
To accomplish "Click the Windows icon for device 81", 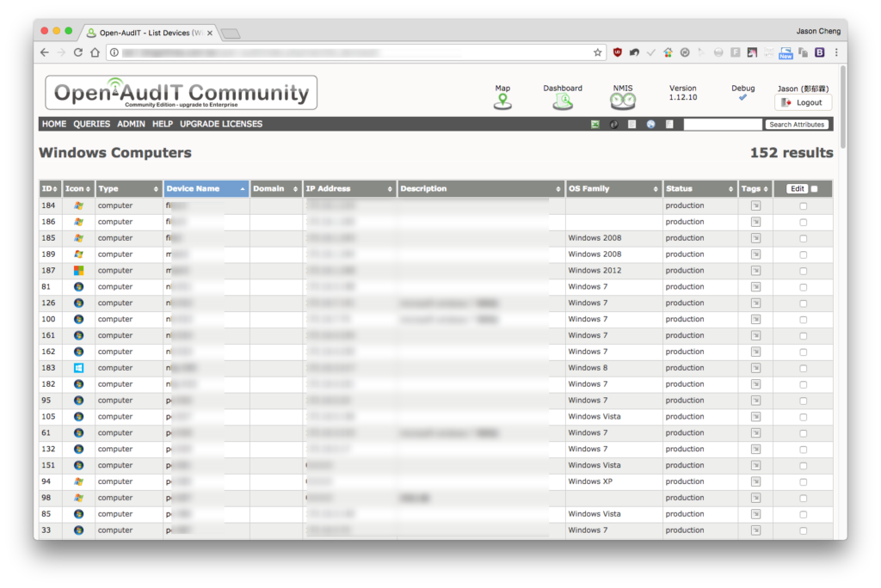I will tap(78, 286).
